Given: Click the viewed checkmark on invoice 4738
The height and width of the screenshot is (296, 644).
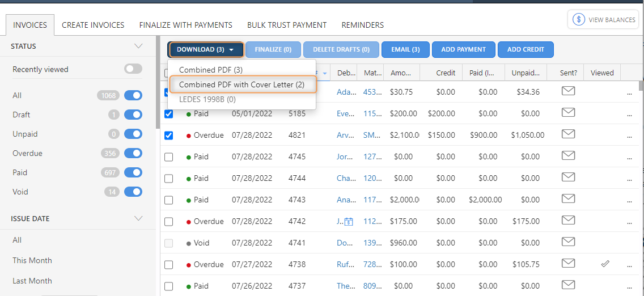Looking at the screenshot, I should tap(605, 264).
